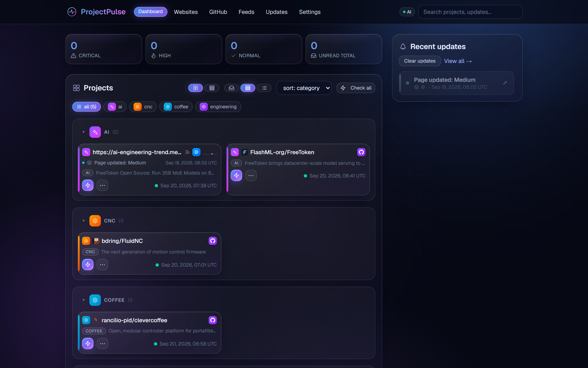Click globe website icon on ai-engineering-trend card
This screenshot has width=588, height=368.
pyautogui.click(x=196, y=152)
